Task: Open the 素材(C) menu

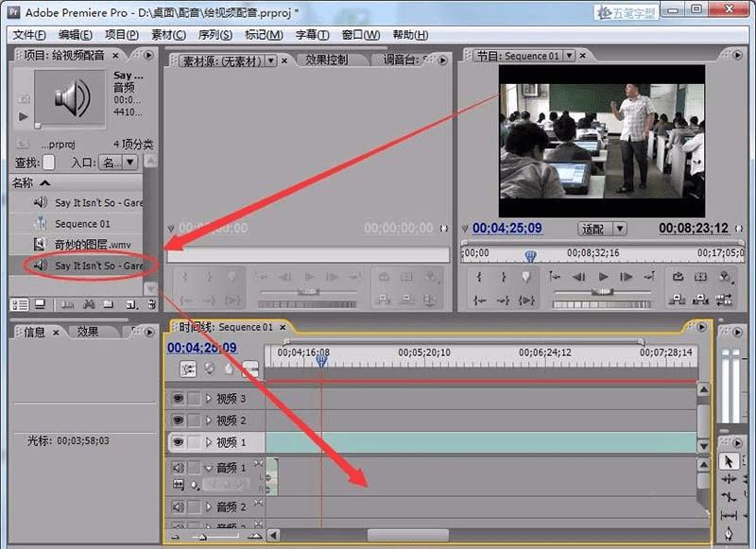Action: click(x=168, y=35)
